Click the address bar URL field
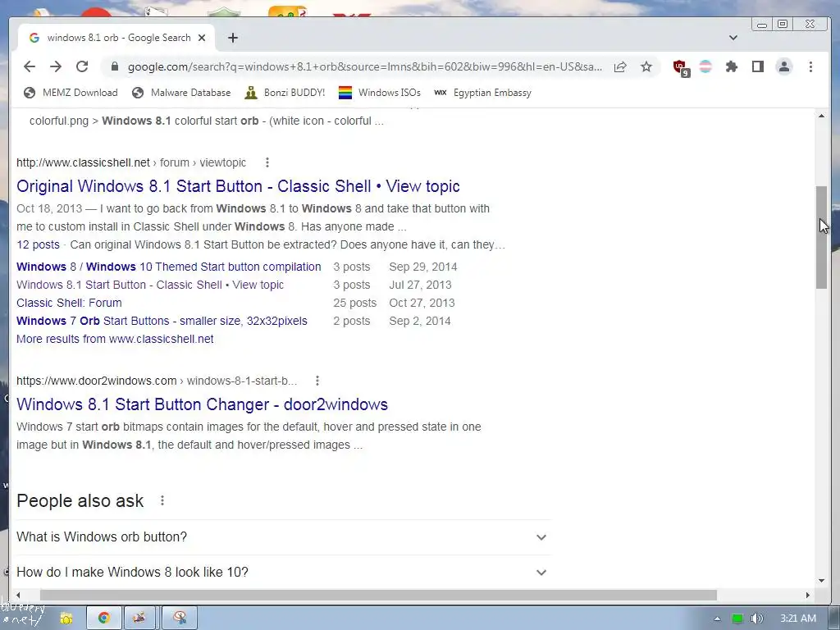This screenshot has height=630, width=840. click(x=364, y=66)
